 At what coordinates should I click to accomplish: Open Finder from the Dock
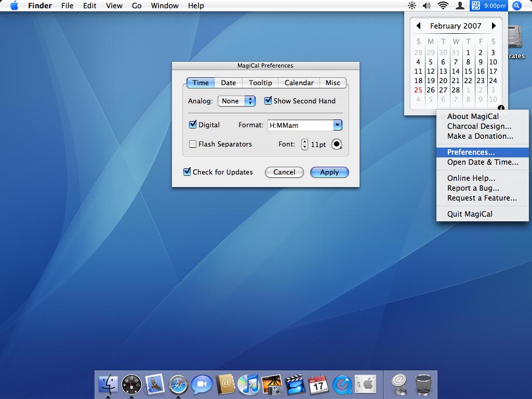pyautogui.click(x=108, y=385)
